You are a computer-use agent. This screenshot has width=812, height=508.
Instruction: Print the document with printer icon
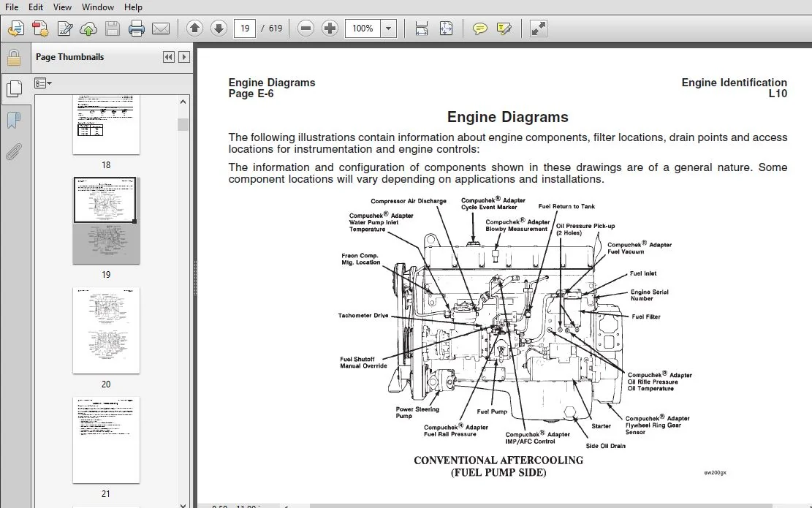pos(136,29)
